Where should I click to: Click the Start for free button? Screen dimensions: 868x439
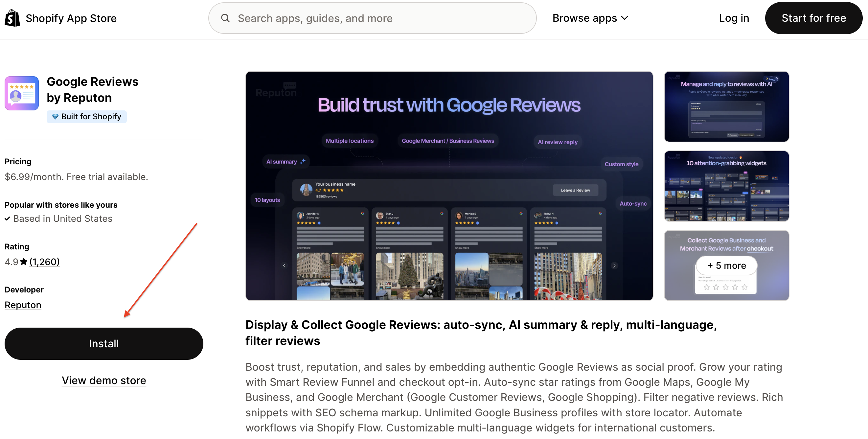[813, 18]
